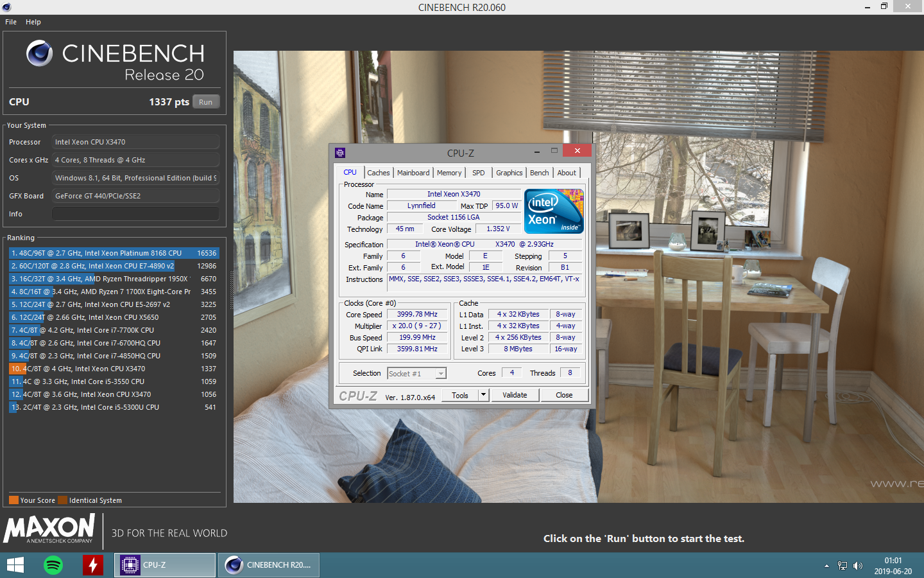Run the CPU benchmark test

coord(205,102)
